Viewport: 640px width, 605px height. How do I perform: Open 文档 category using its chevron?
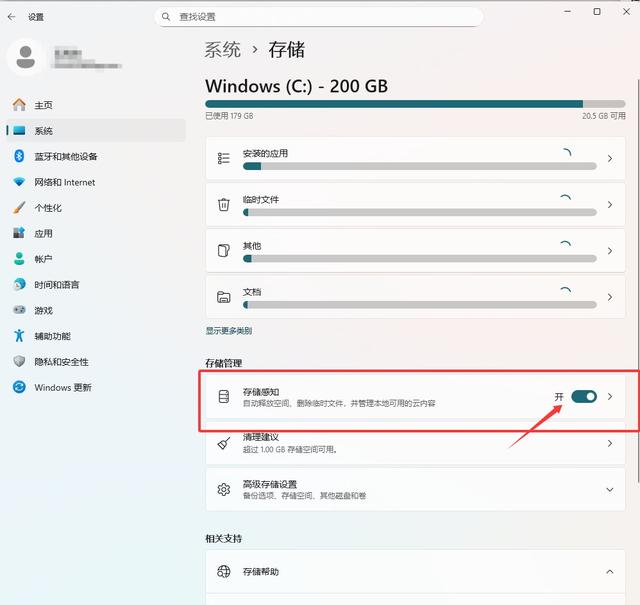pyautogui.click(x=610, y=297)
